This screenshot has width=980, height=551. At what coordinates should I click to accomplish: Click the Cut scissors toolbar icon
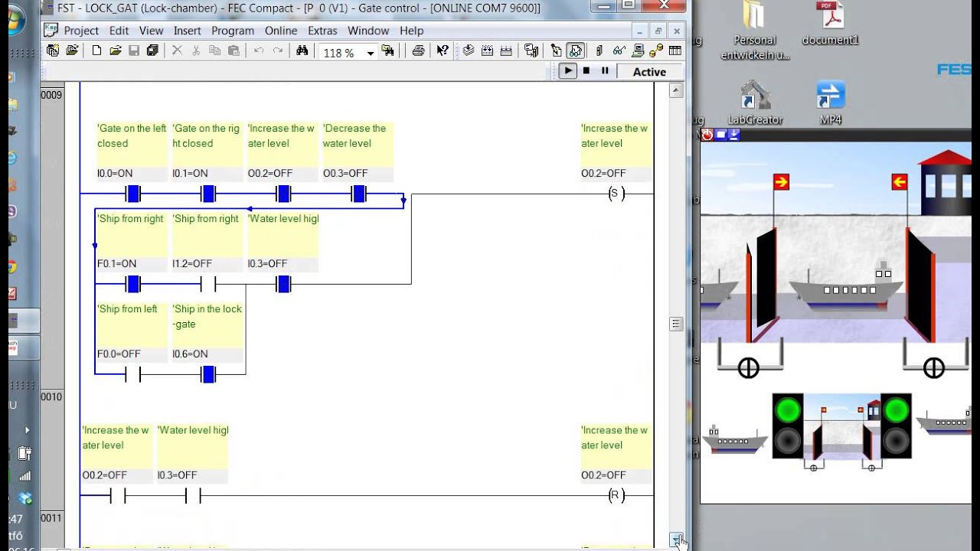click(x=196, y=51)
